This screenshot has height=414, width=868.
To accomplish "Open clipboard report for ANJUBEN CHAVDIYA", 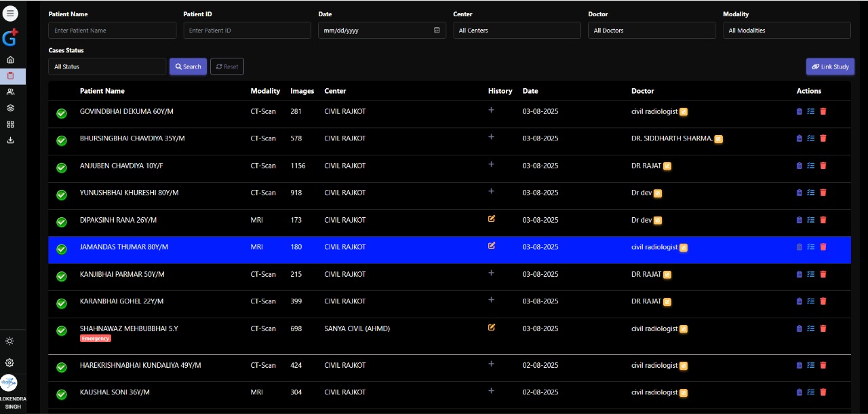I will (799, 166).
